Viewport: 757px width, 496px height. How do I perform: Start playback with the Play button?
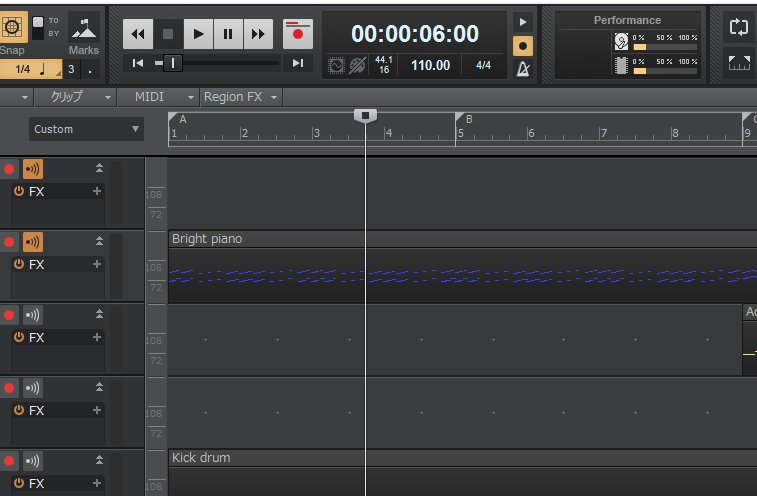[198, 34]
